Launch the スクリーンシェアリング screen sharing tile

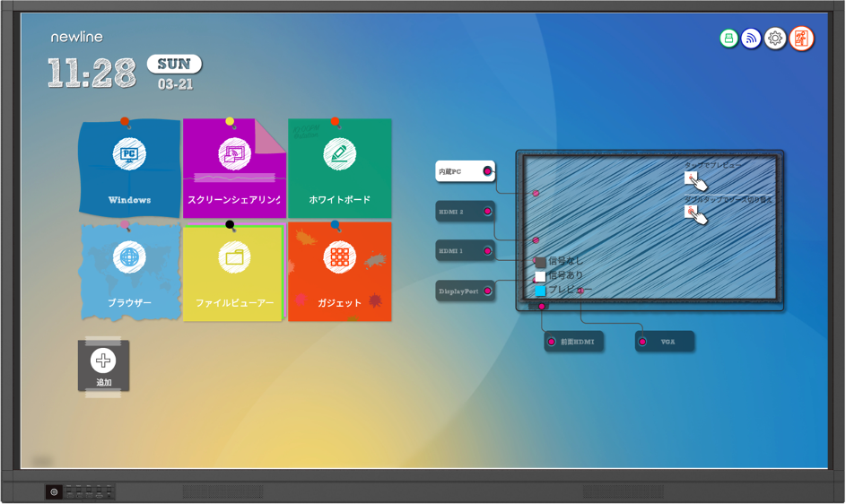pos(233,169)
